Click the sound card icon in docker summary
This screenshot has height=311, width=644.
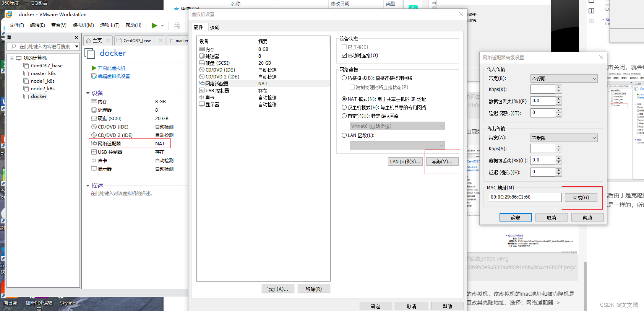coord(94,160)
